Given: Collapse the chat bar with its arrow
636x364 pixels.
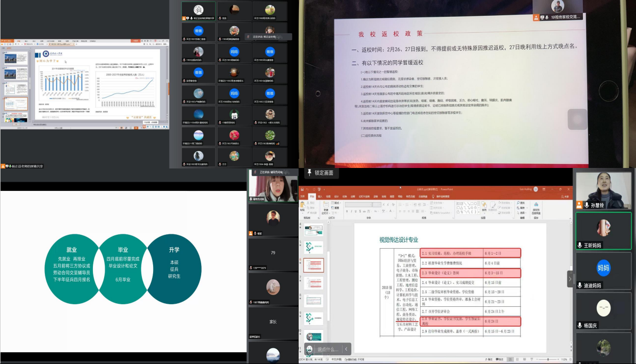Looking at the screenshot, I should click(x=346, y=349).
